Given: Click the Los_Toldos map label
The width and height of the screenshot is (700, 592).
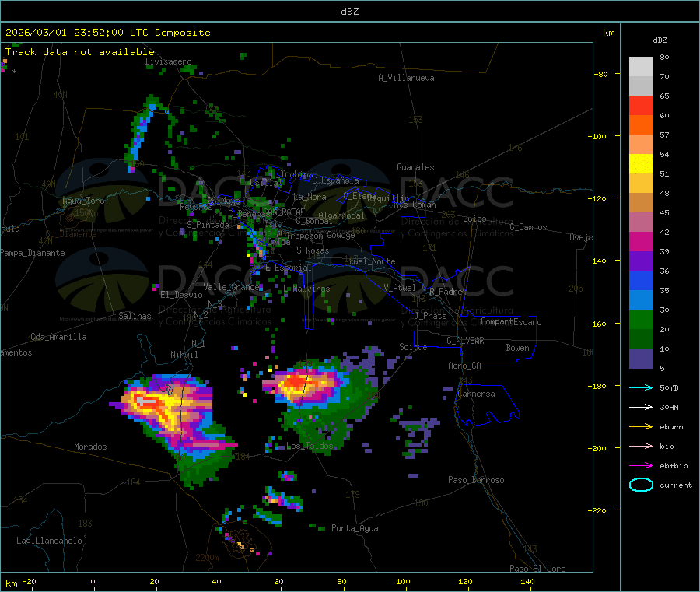Looking at the screenshot, I should coord(310,446).
